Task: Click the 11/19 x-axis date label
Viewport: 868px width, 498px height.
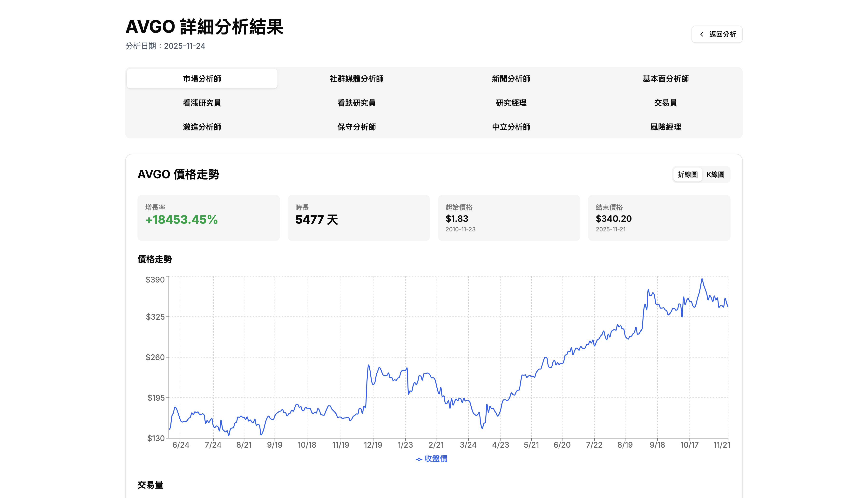Action: [x=341, y=445]
